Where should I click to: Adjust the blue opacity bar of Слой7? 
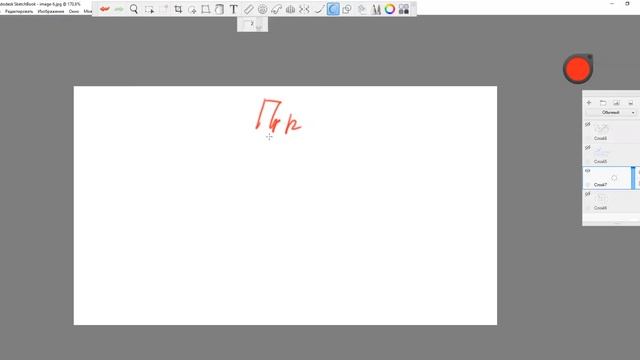633,178
